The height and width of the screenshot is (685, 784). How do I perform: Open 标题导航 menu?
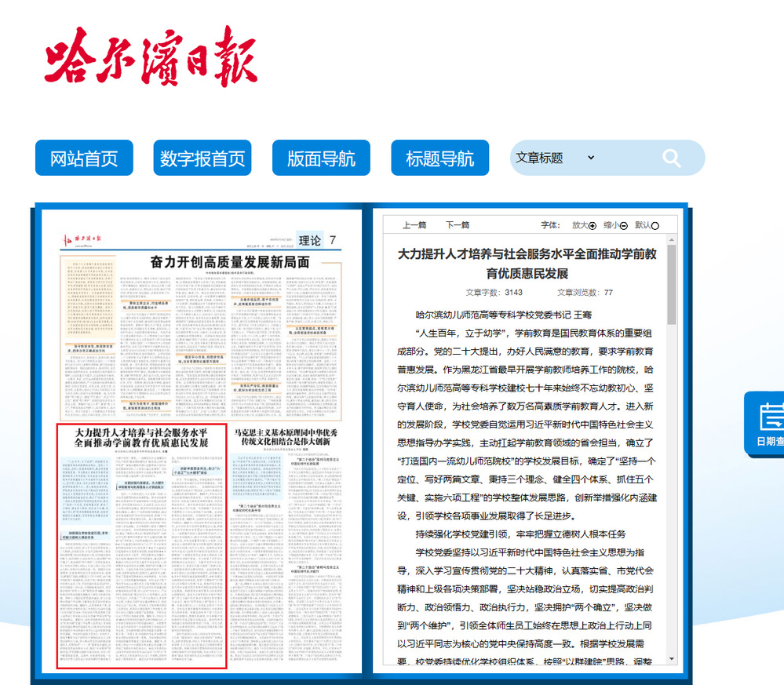click(440, 158)
